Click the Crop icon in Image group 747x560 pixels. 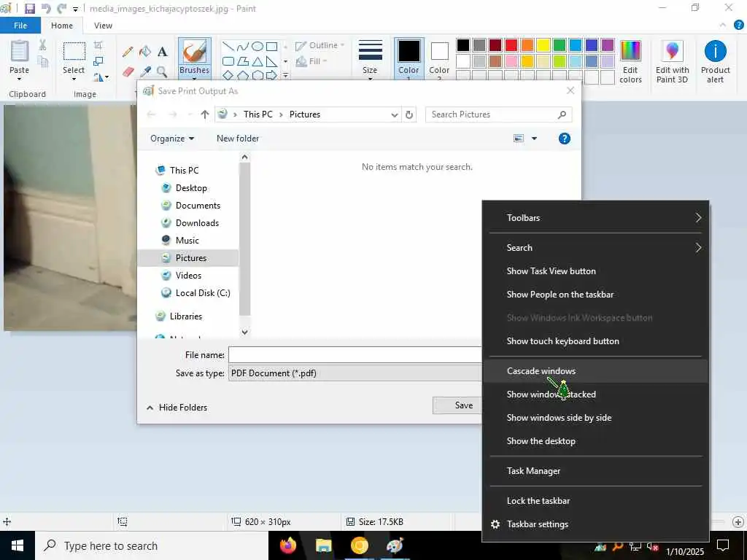(98, 45)
